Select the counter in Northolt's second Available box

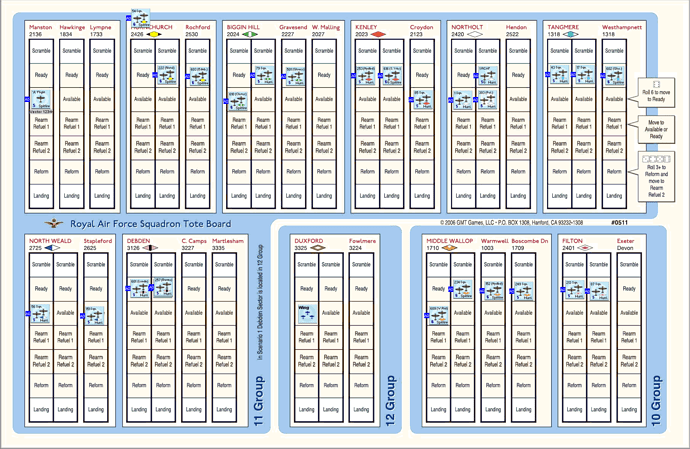(x=488, y=100)
